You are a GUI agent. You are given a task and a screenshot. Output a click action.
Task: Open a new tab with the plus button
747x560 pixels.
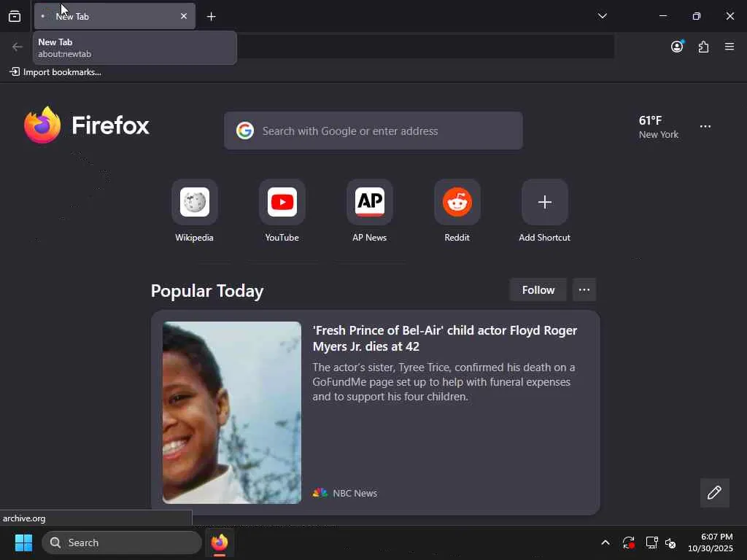tap(211, 17)
